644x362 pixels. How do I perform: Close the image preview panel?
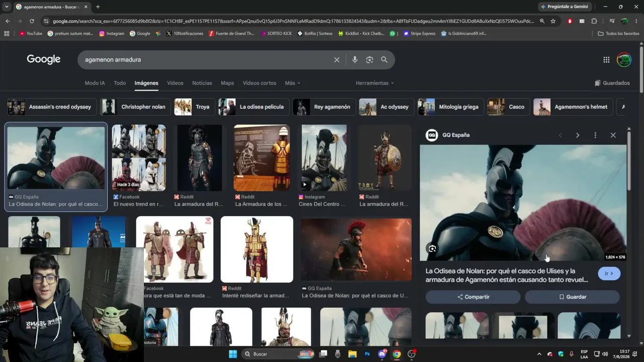pos(613,135)
